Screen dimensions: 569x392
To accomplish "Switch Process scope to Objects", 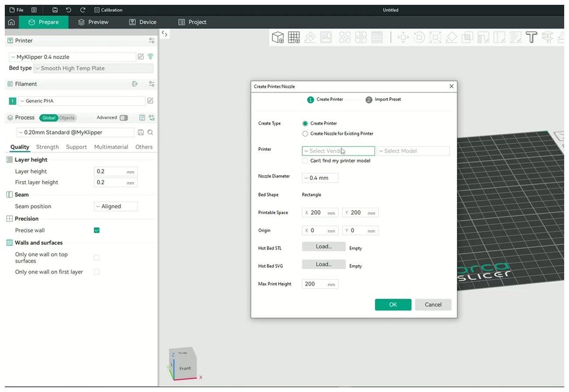I will (x=67, y=118).
